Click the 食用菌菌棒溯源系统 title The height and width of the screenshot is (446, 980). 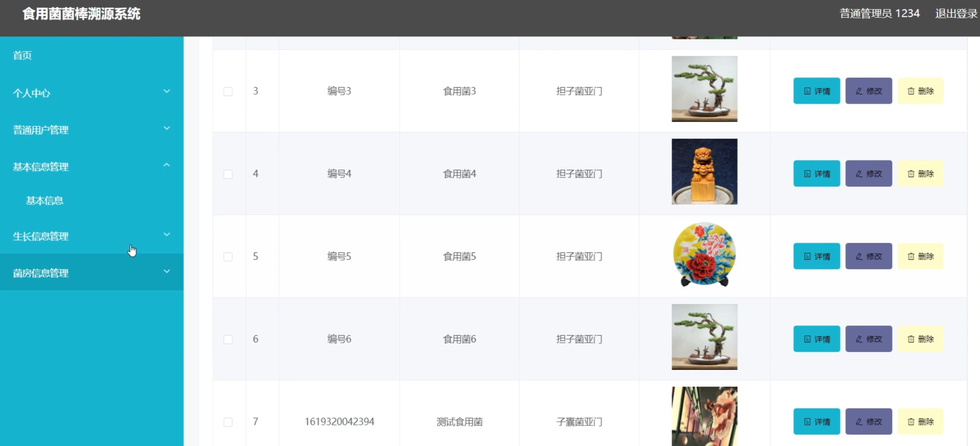tap(81, 14)
